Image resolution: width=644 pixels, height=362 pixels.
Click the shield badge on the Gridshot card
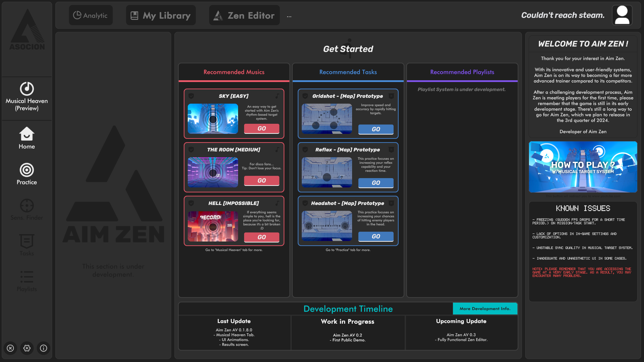(305, 96)
